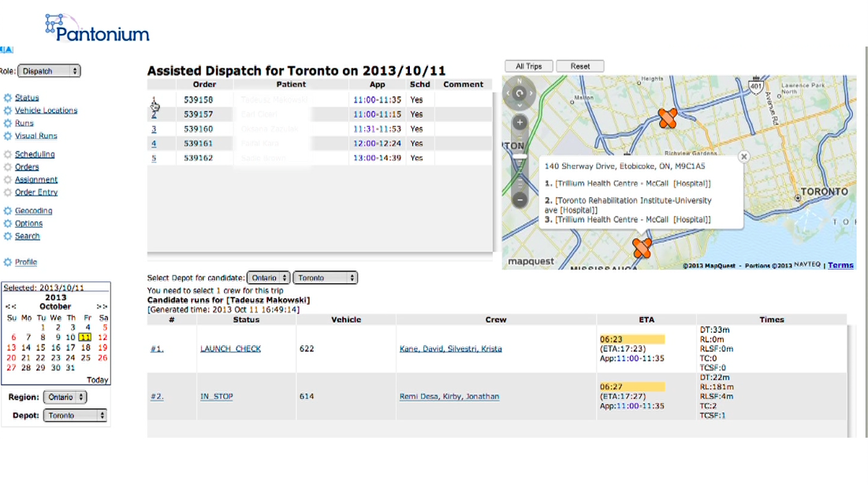Click the Status gear icon
The image size is (868, 485).
point(8,98)
